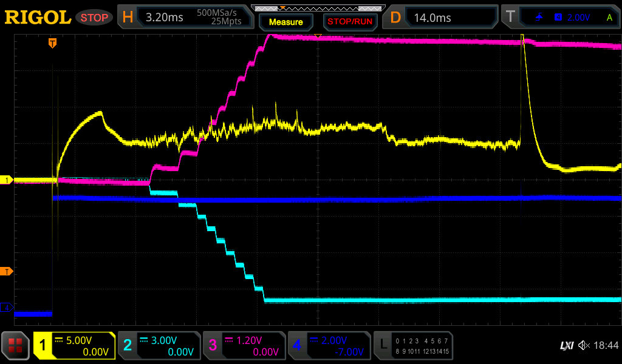The width and height of the screenshot is (622, 364).
Task: Toggle channel 1 with 5.00V scale
Action: [x=75, y=346]
